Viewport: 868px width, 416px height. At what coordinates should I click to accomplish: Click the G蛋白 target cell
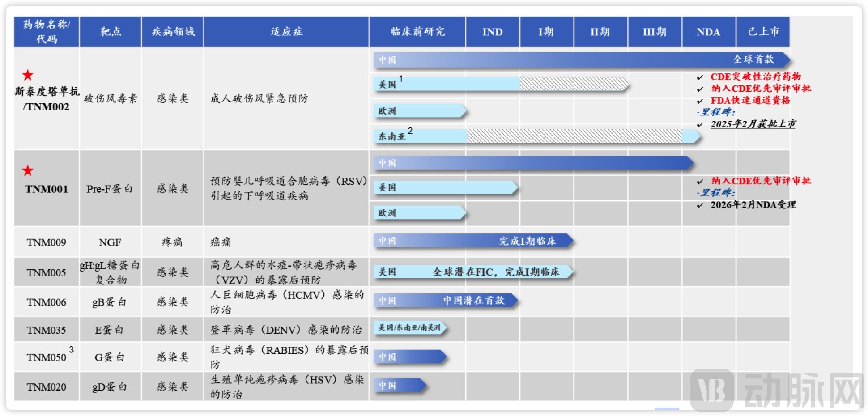[x=110, y=357]
